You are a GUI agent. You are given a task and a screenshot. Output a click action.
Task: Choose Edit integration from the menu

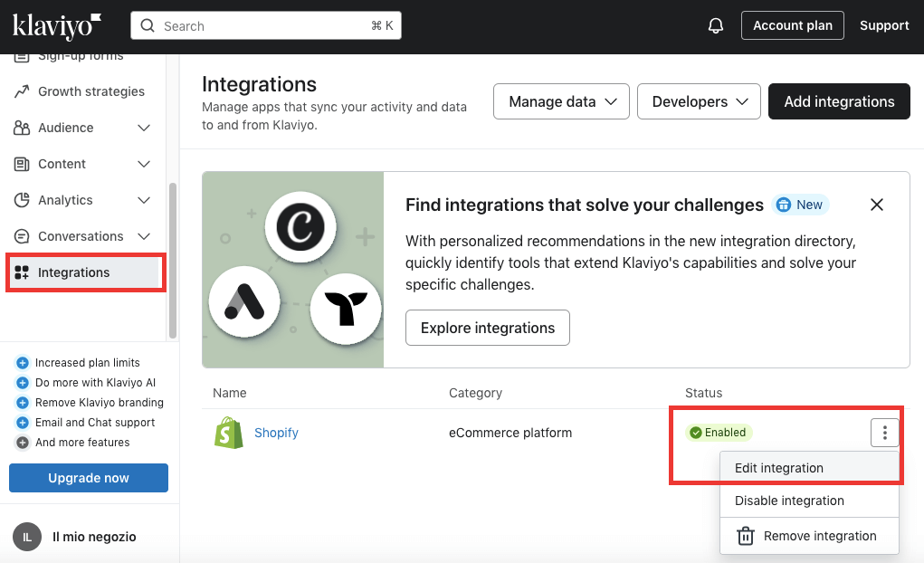tap(809, 468)
